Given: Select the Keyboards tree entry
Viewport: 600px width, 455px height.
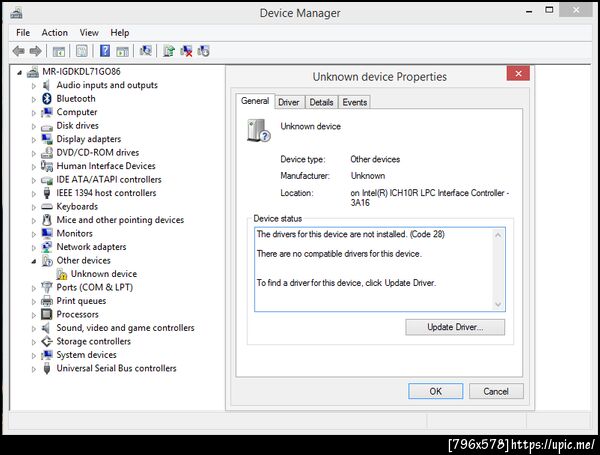Looking at the screenshot, I should coord(77,207).
